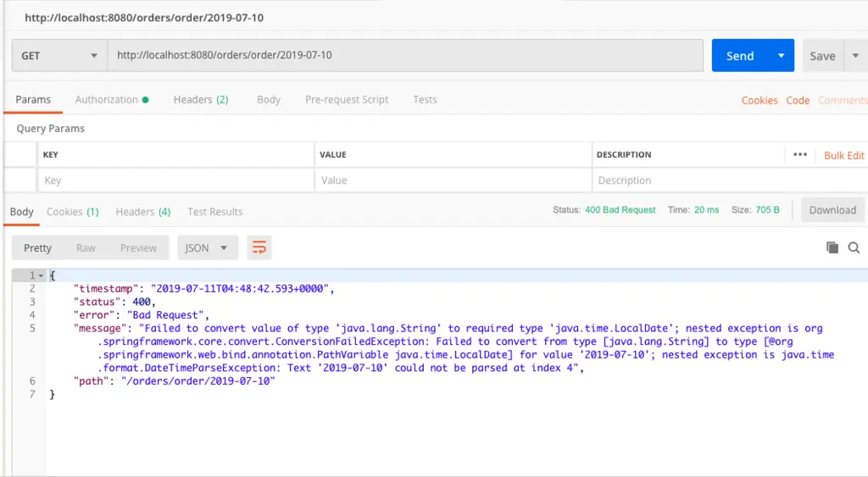
Task: Click the "status": 400 JSON line
Action: (x=114, y=302)
